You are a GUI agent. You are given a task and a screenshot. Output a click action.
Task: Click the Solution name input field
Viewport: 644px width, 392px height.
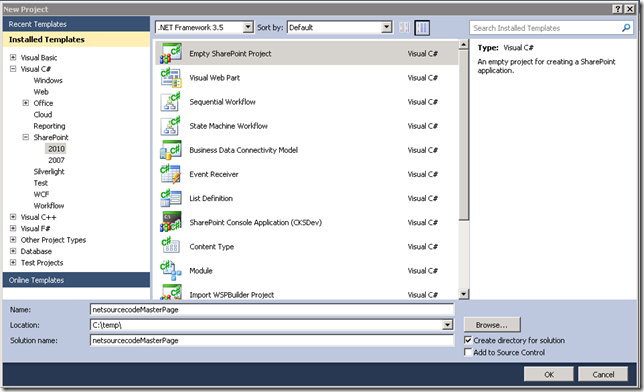click(272, 340)
